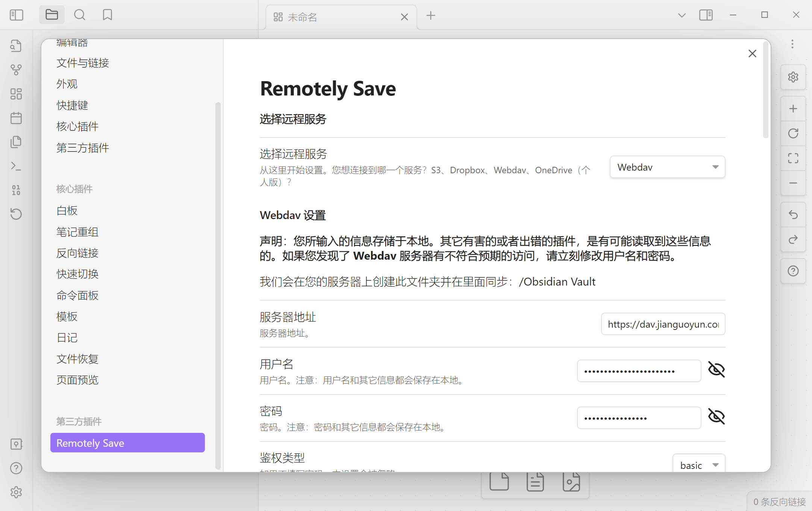Viewport: 812px width, 511px height.
Task: Add note from vault to canvas
Action: click(535, 482)
